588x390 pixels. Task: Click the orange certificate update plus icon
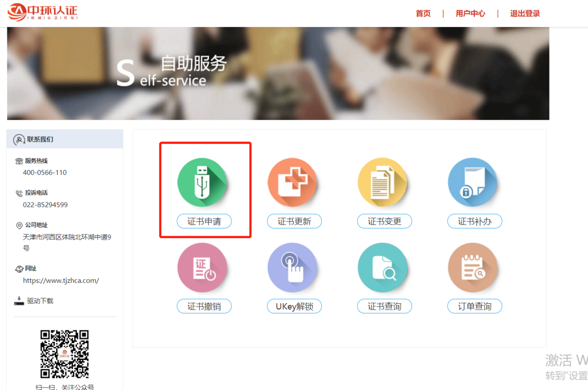[x=292, y=182]
